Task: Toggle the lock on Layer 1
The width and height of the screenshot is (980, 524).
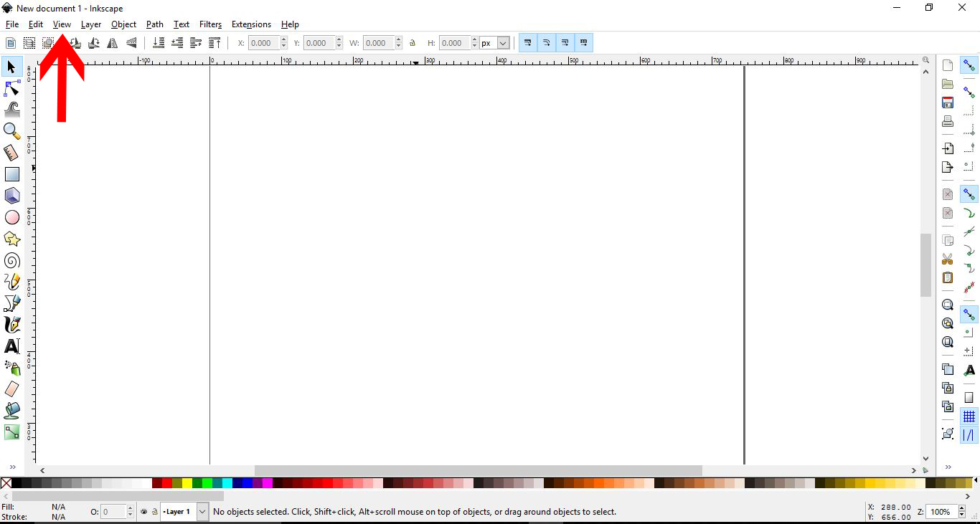Action: (155, 512)
